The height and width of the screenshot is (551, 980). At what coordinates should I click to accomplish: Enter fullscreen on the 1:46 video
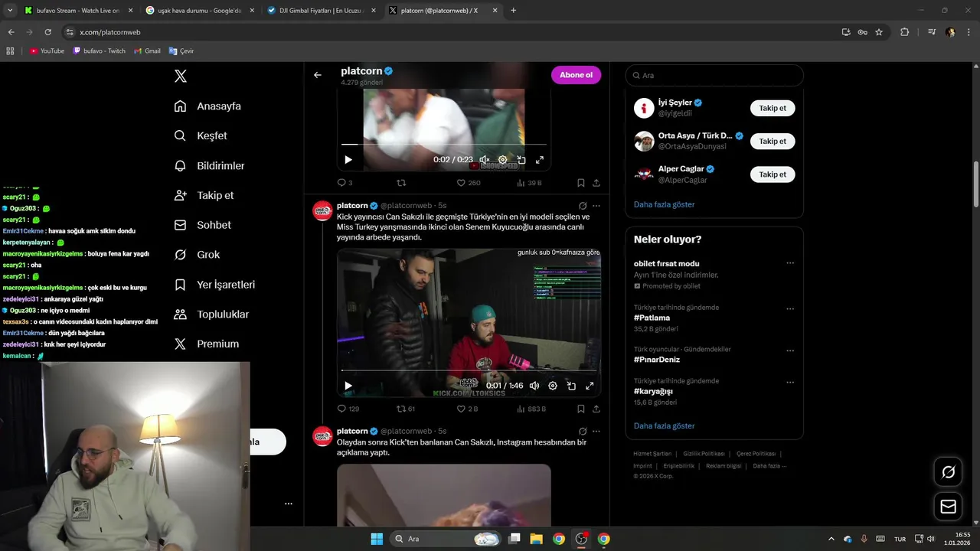(x=590, y=386)
